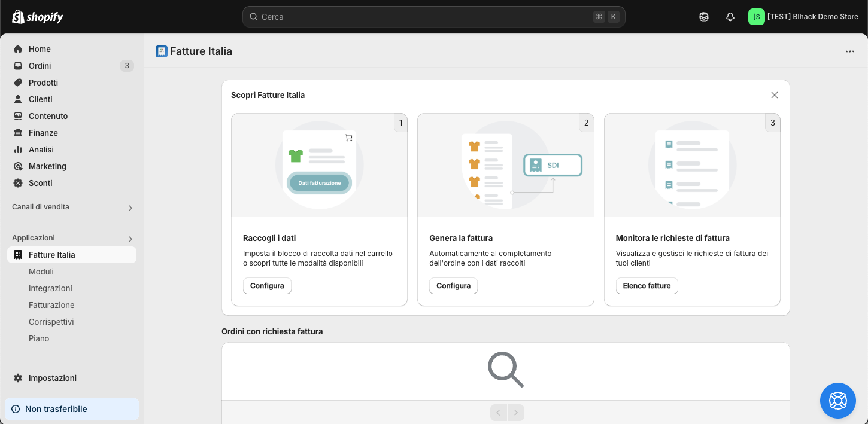Focus the Cerca search field
Screen dimensions: 868x424
click(434, 17)
